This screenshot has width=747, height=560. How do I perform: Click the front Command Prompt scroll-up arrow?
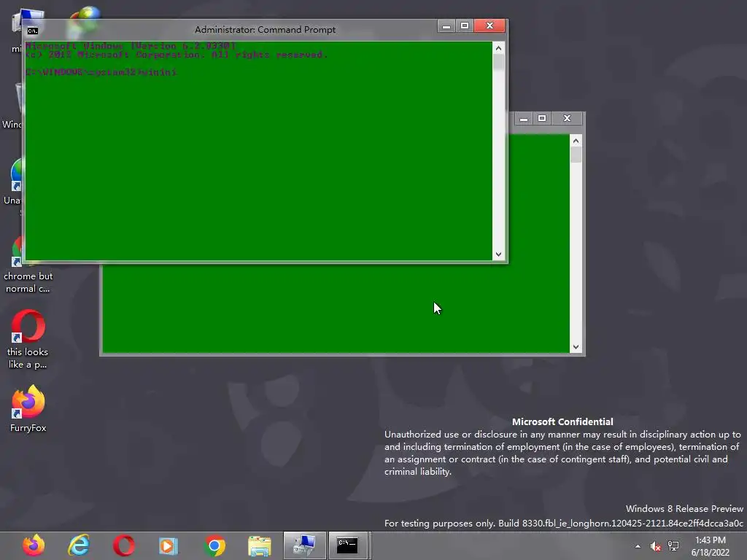[x=498, y=48]
